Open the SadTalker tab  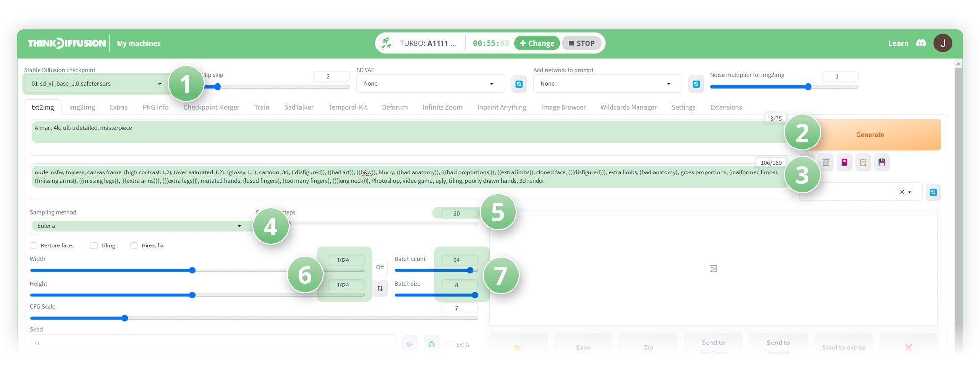tap(299, 107)
